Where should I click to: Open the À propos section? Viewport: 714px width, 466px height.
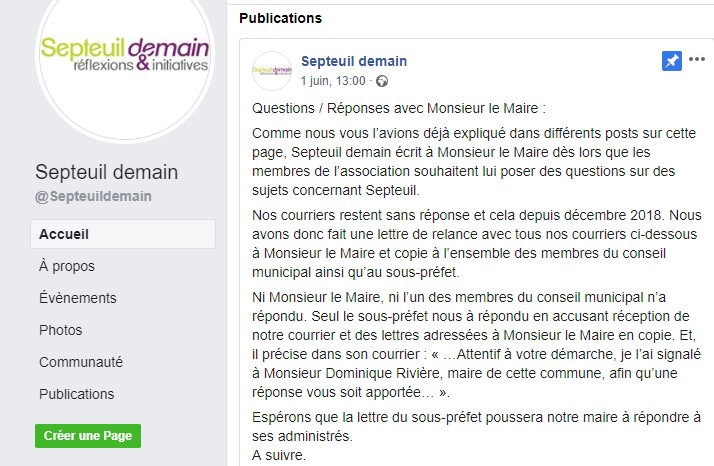tap(67, 266)
